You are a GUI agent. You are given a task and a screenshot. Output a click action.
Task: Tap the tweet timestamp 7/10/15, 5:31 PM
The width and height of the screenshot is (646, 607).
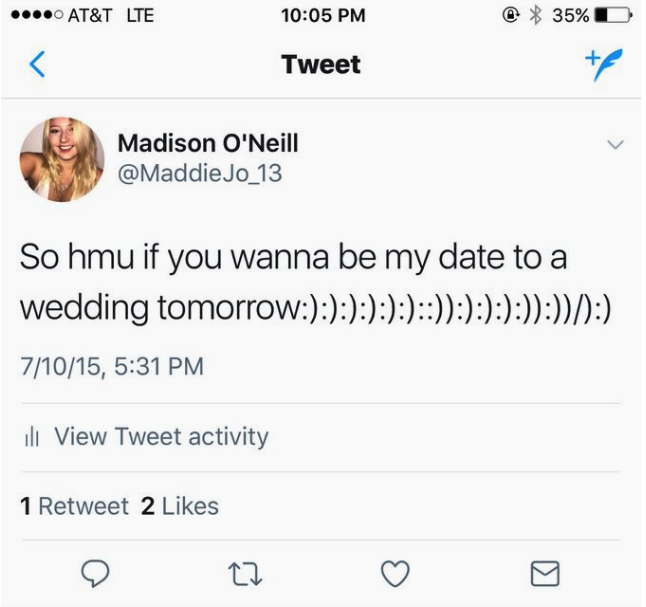click(x=112, y=366)
